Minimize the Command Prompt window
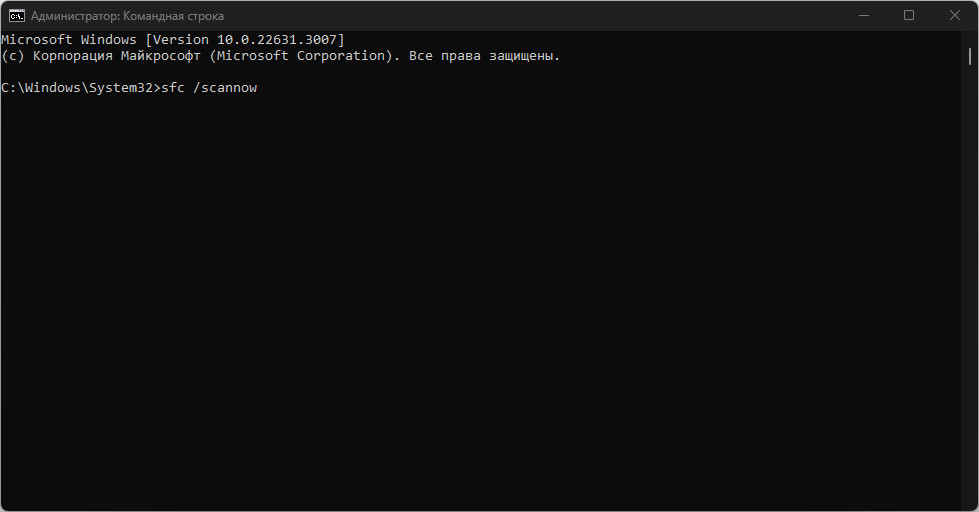Image resolution: width=979 pixels, height=512 pixels. tap(863, 16)
